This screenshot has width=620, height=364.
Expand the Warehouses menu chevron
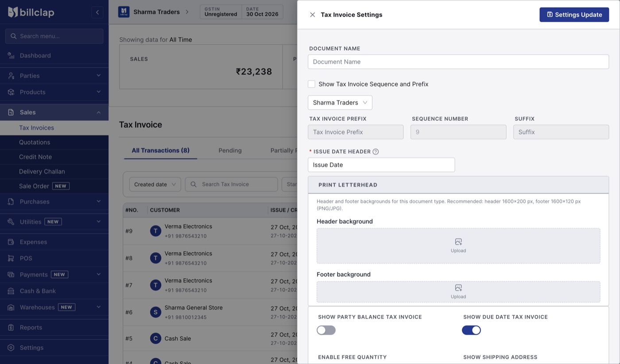pos(98,307)
